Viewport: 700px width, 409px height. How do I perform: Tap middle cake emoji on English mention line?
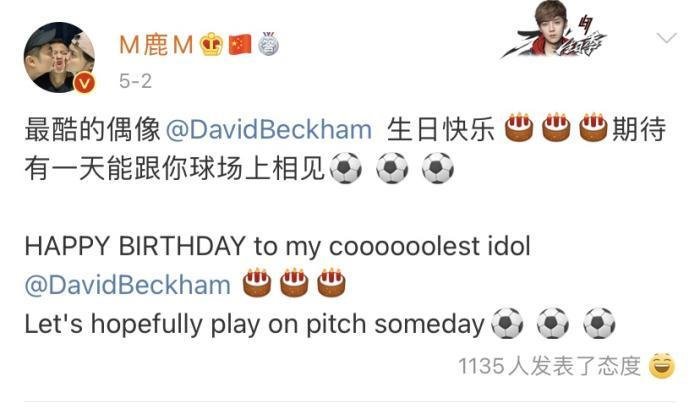294,283
